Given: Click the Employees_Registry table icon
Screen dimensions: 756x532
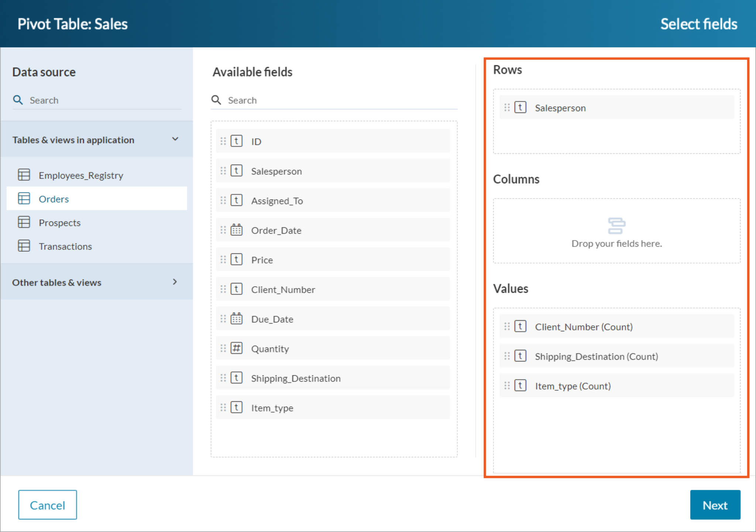Looking at the screenshot, I should click(24, 175).
